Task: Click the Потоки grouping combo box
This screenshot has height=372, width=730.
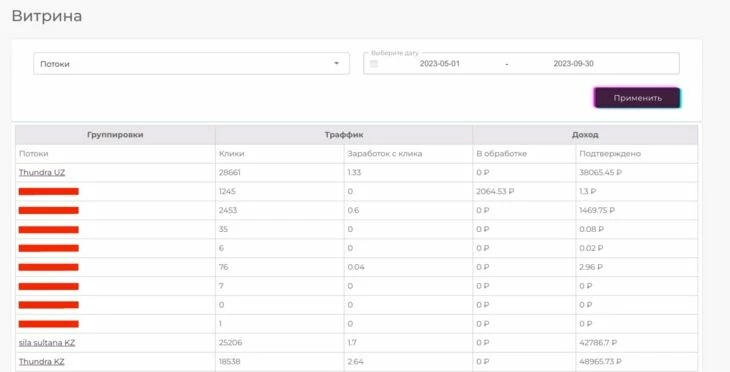Action: coord(191,63)
